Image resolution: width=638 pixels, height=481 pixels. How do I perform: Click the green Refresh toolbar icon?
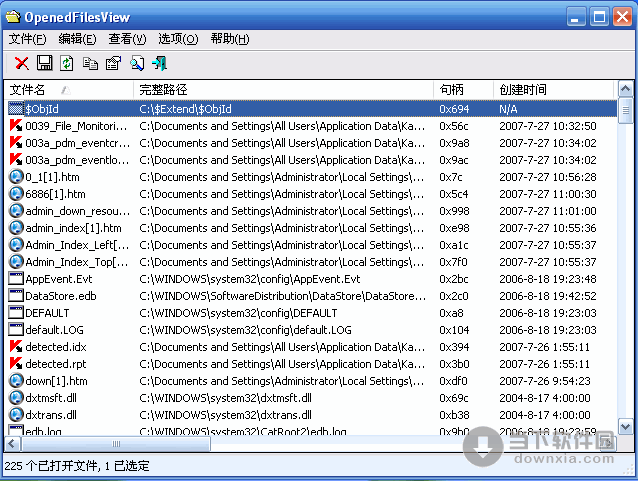click(x=67, y=63)
